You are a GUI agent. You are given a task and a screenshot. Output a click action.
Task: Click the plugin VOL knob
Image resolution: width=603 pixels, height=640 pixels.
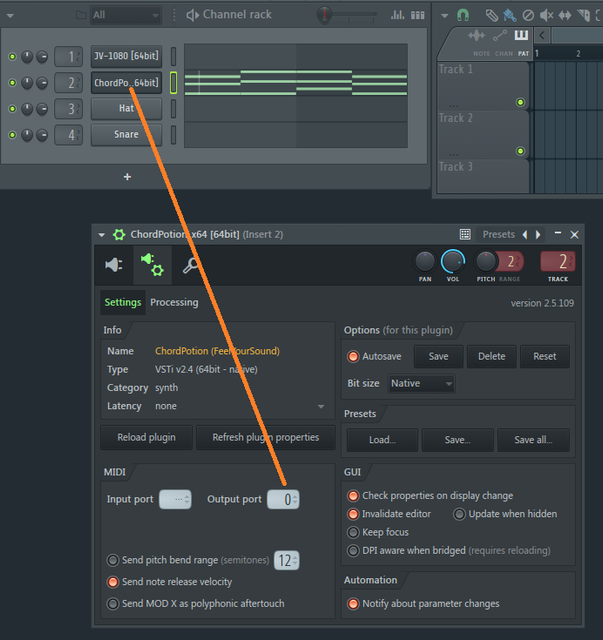pos(453,261)
